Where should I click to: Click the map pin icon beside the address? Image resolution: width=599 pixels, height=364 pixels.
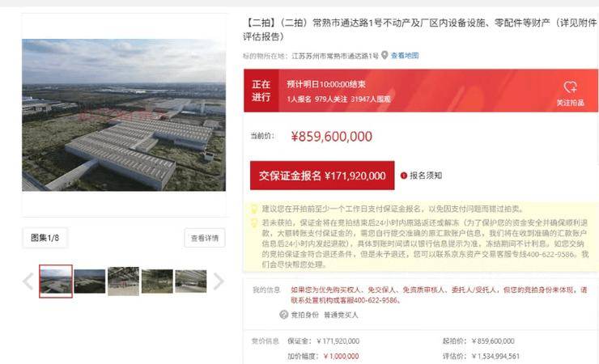[x=384, y=55]
